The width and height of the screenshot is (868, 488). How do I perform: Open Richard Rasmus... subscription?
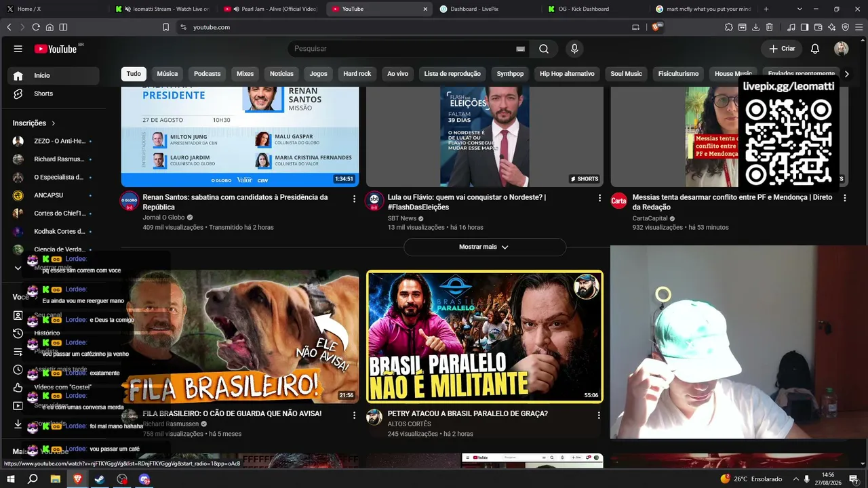tap(54, 159)
